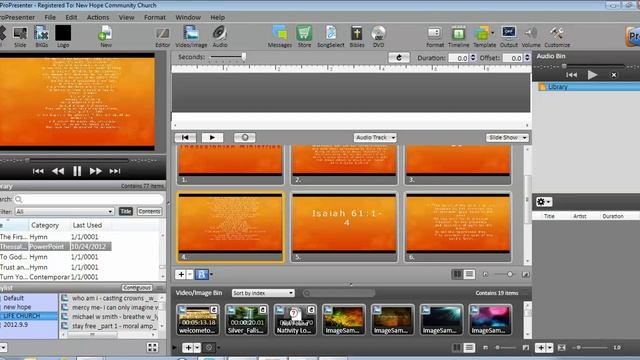Viewport: 640px width, 360px height.
Task: Adjust the slide thumbnail size slider
Action: 509,274
